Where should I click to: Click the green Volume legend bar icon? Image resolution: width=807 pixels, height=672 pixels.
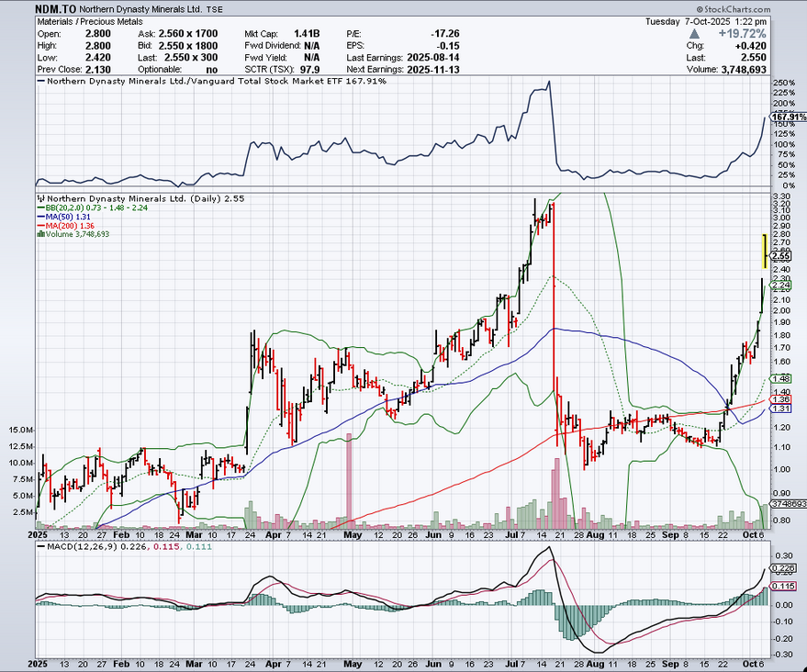pyautogui.click(x=39, y=234)
